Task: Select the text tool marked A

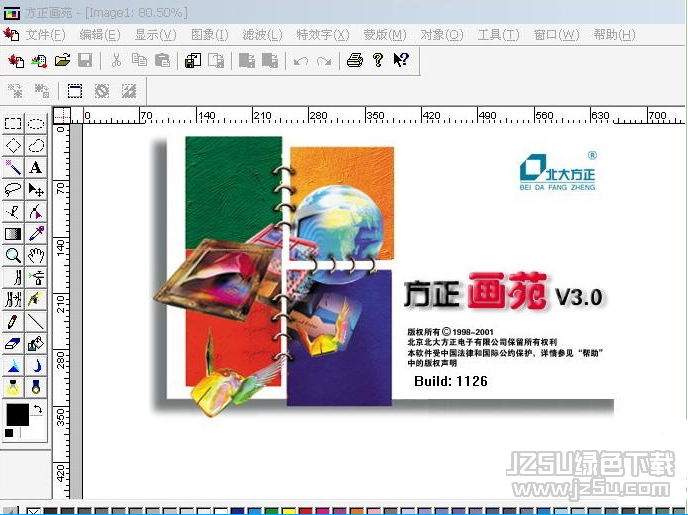Action: (36, 168)
